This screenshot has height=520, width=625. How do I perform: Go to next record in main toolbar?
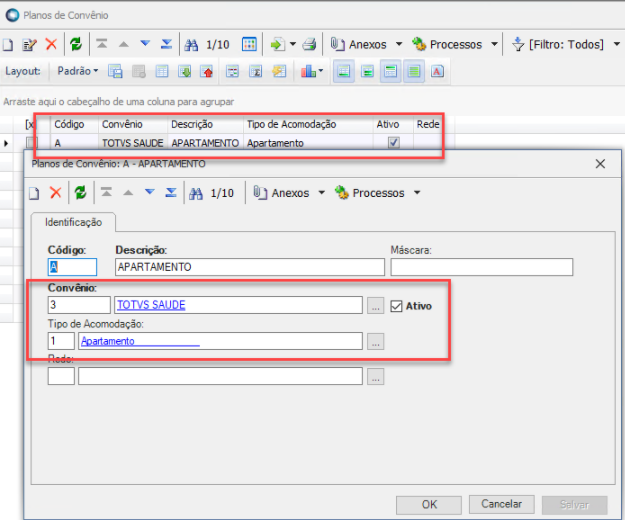(145, 43)
